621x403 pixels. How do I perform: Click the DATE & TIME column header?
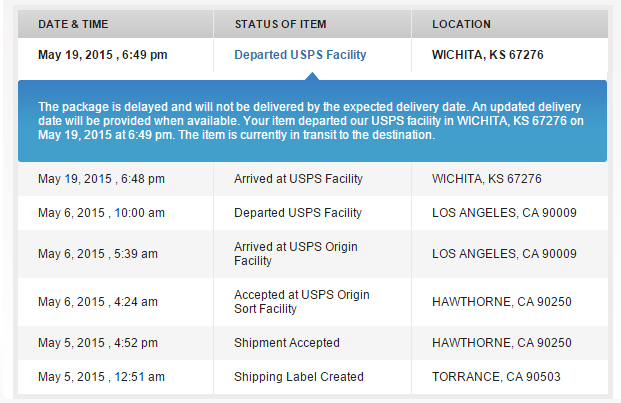point(76,24)
